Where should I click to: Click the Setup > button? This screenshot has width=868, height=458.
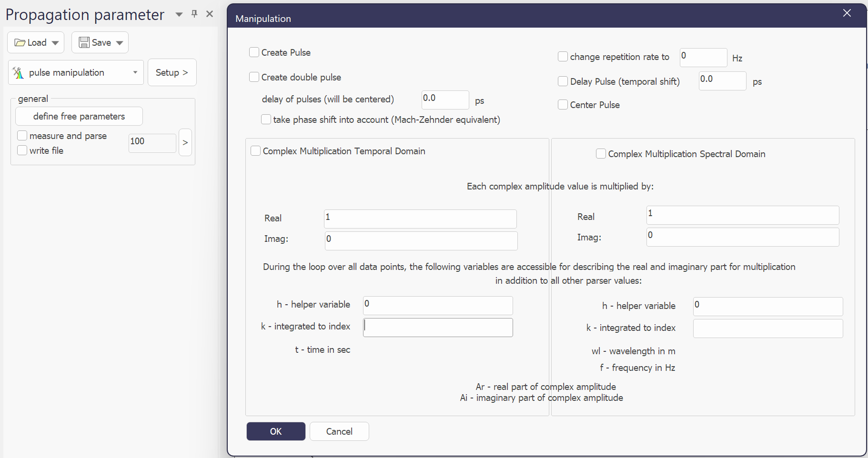click(x=172, y=72)
